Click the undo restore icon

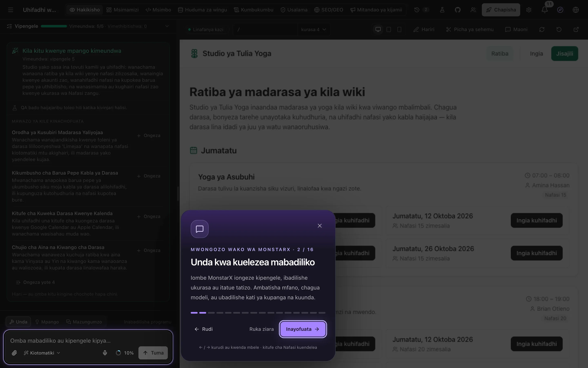(x=559, y=29)
